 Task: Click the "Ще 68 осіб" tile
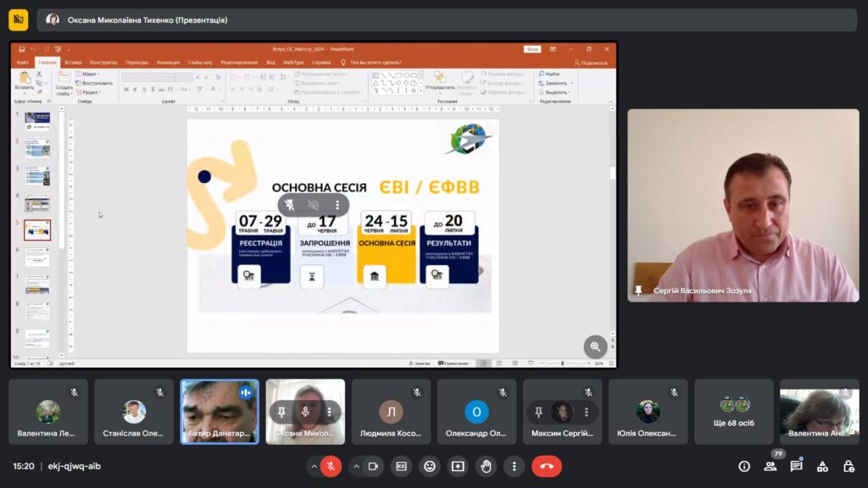coord(733,412)
